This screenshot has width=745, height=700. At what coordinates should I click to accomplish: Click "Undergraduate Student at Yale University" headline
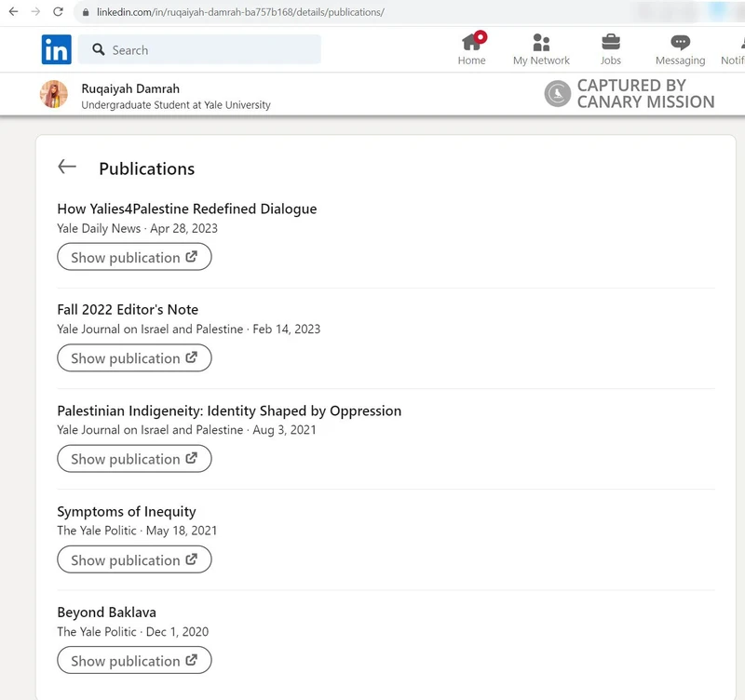click(x=176, y=105)
